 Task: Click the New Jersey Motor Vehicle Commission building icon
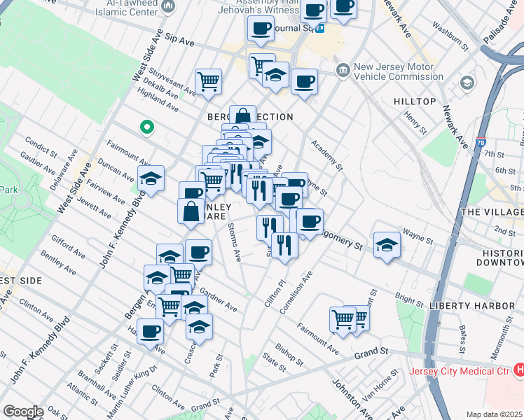[343, 71]
